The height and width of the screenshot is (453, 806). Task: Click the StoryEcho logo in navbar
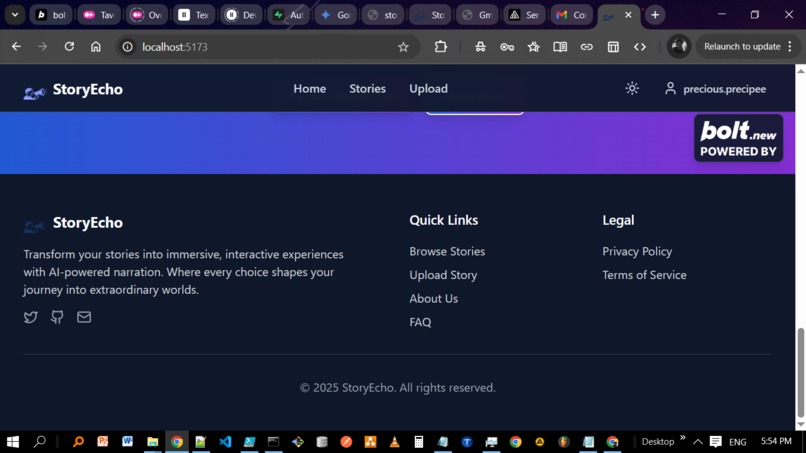tap(73, 89)
